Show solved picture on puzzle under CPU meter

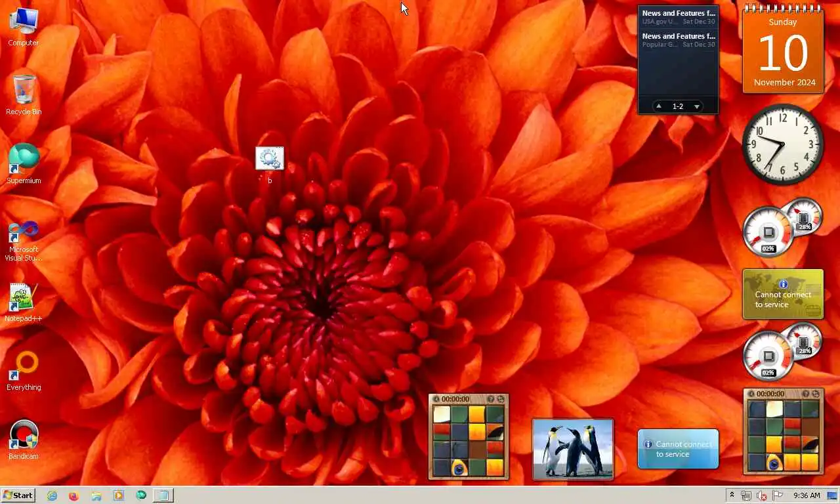(x=805, y=394)
